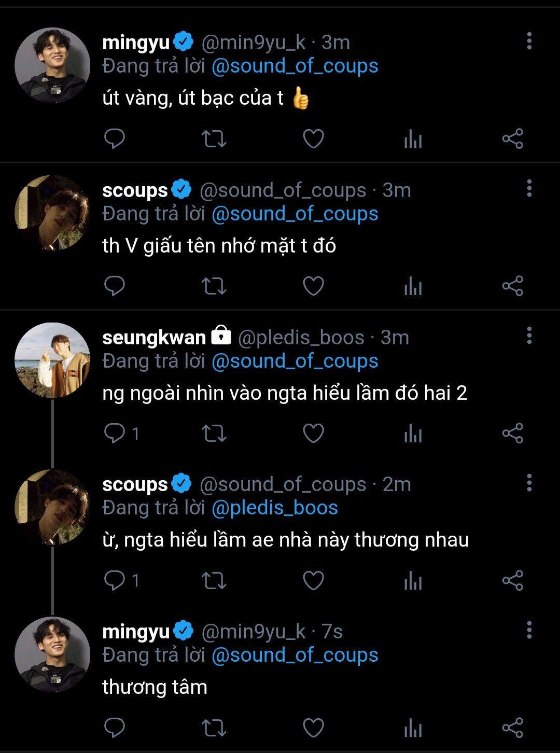Like mingyu's "út vàng, út bạc" tweet
The image size is (560, 753).
click(313, 139)
